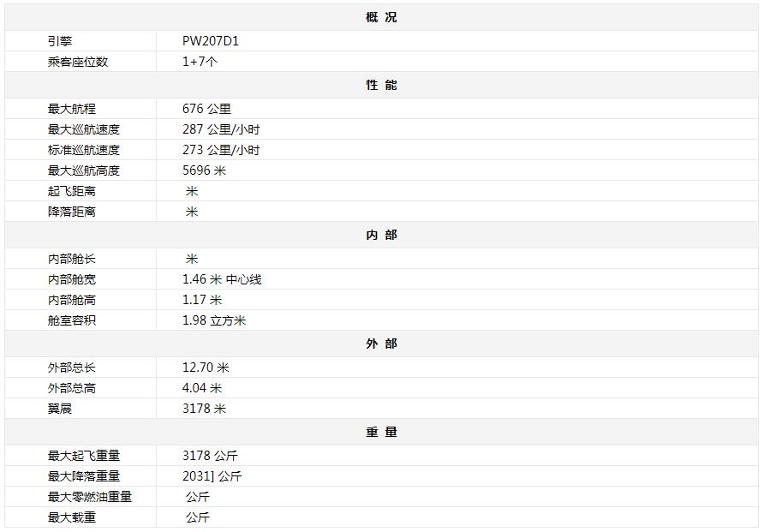The width and height of the screenshot is (764, 532).
Task: Select the 676 公里 range value
Action: (206, 109)
